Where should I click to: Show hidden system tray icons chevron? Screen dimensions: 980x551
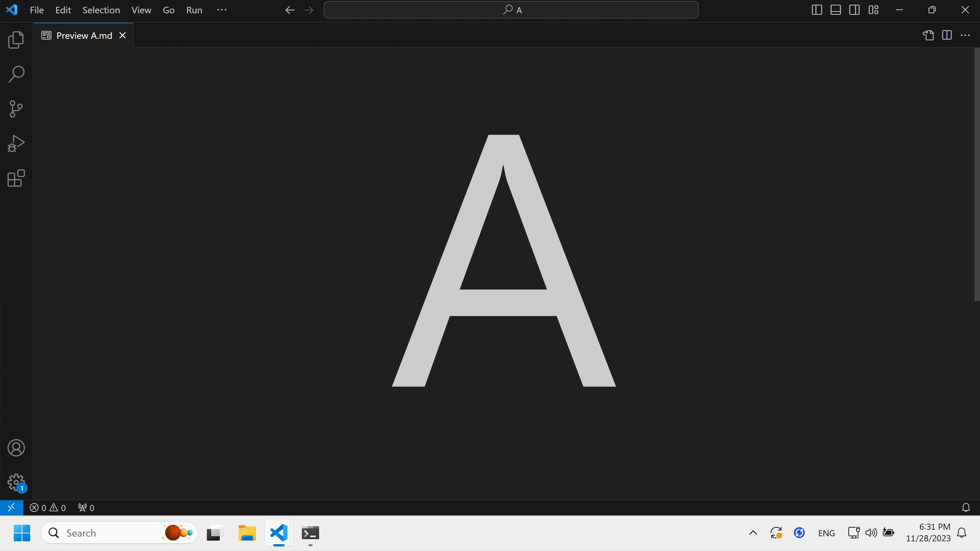753,532
